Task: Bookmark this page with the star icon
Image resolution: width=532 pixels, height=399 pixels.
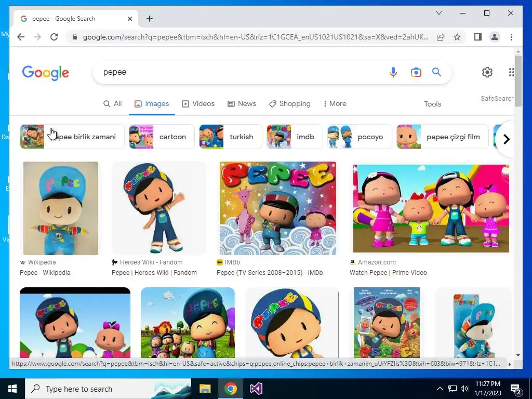Action: tap(457, 37)
